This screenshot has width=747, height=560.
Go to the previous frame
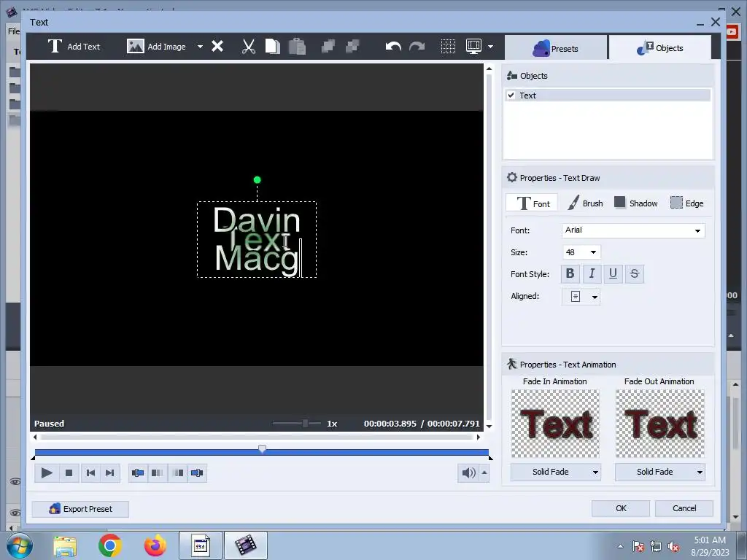pyautogui.click(x=90, y=472)
